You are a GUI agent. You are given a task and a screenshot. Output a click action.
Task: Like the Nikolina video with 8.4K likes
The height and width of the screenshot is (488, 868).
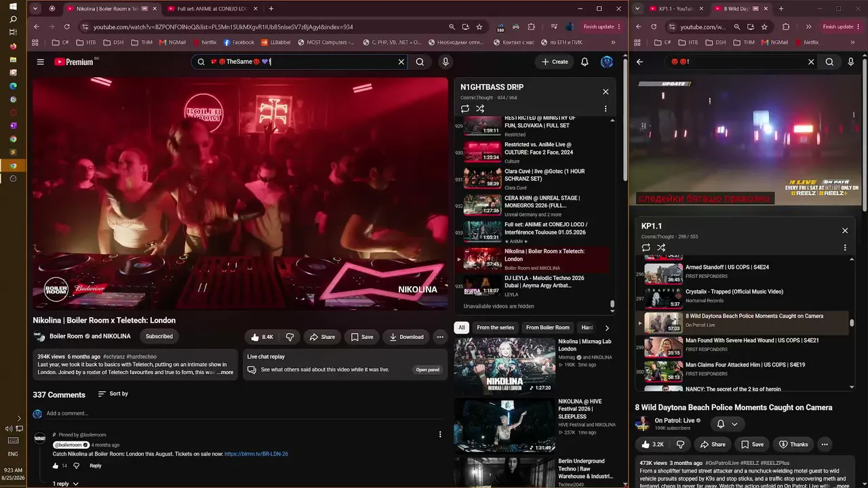pyautogui.click(x=262, y=337)
